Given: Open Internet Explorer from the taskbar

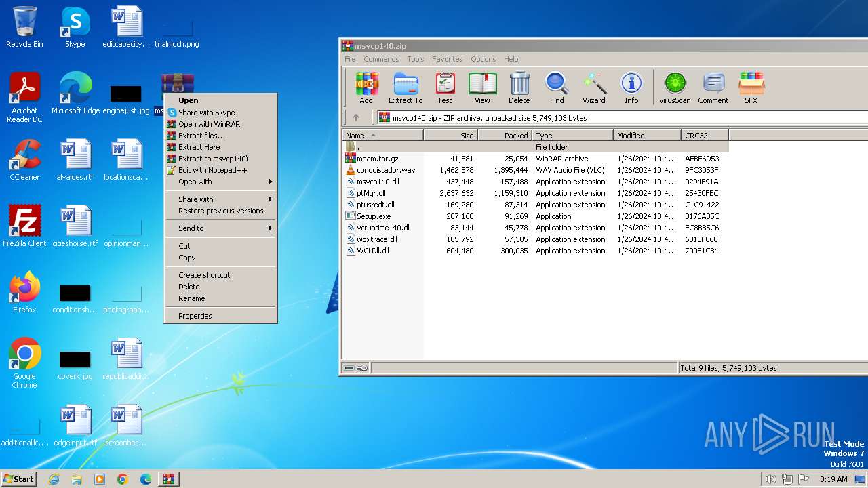Looking at the screenshot, I should [54, 479].
